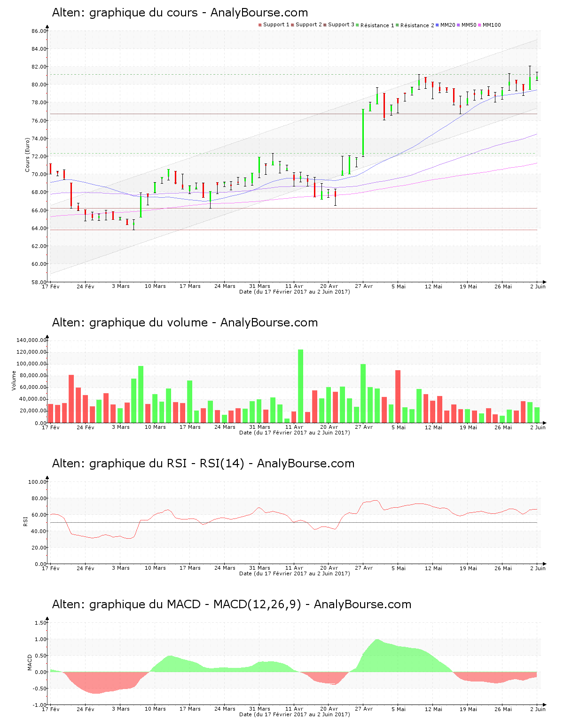The width and height of the screenshot is (564, 728).
Task: Select the 'MM50' legend label
Action: pos(469,25)
